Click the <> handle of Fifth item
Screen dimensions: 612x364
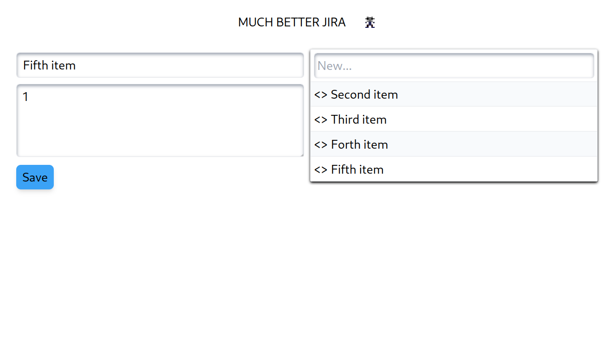coord(321,169)
